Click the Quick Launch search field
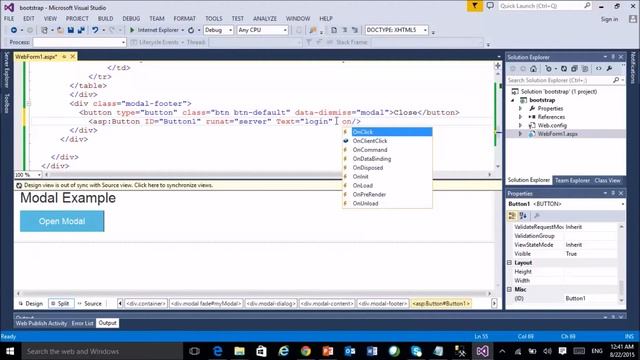 coord(545,6)
